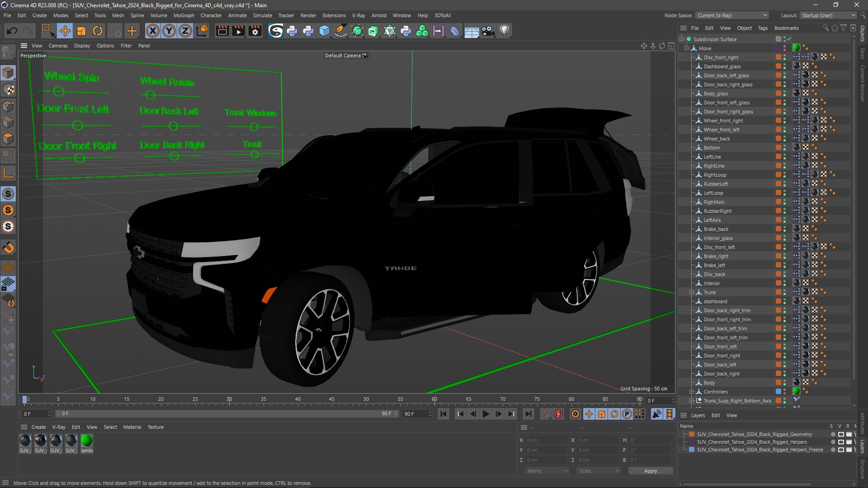
Task: Toggle visibility eye for Helpers_Freeze layer
Action: (x=840, y=450)
